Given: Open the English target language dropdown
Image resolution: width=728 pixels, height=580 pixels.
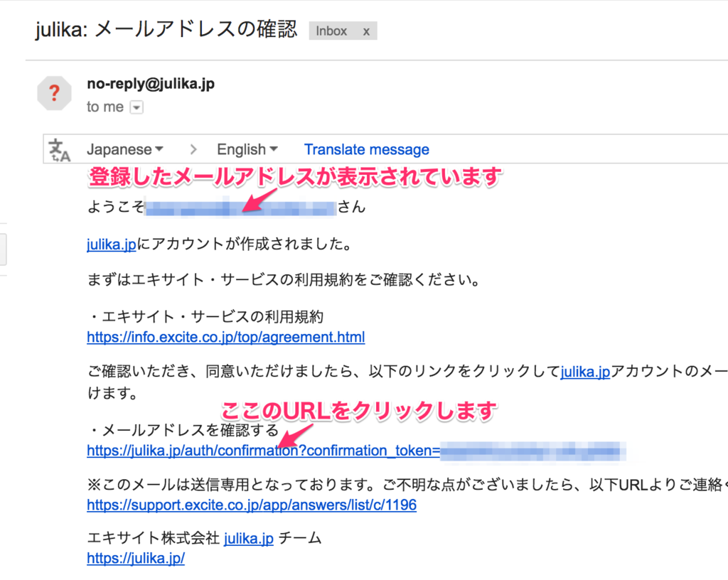Looking at the screenshot, I should (x=247, y=149).
